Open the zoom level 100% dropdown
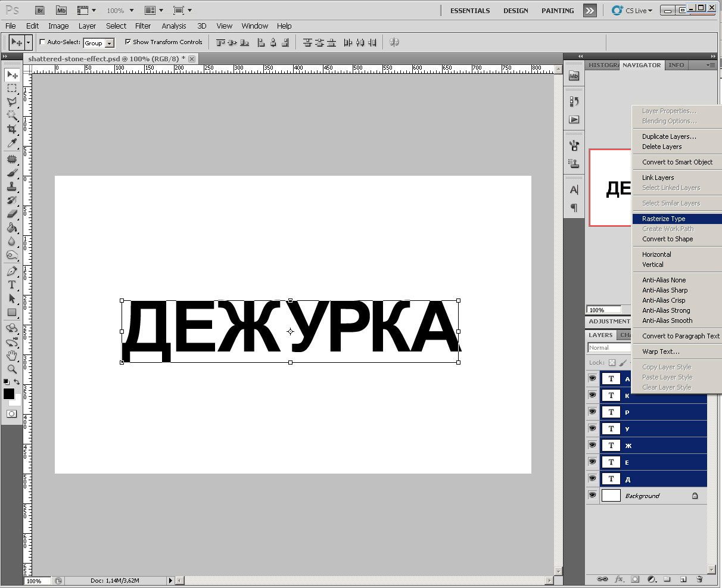Image resolution: width=722 pixels, height=588 pixels. pos(120,10)
